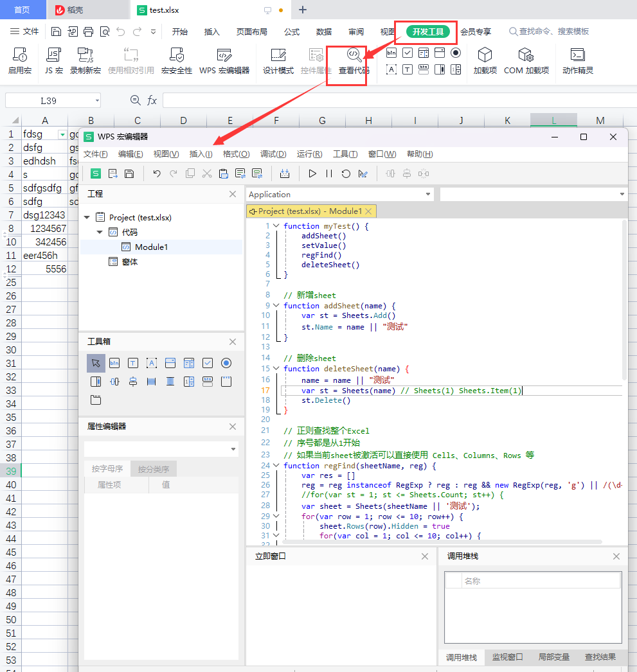Collapse Project (test.xlsx) tree node
The image size is (637, 672).
point(87,217)
